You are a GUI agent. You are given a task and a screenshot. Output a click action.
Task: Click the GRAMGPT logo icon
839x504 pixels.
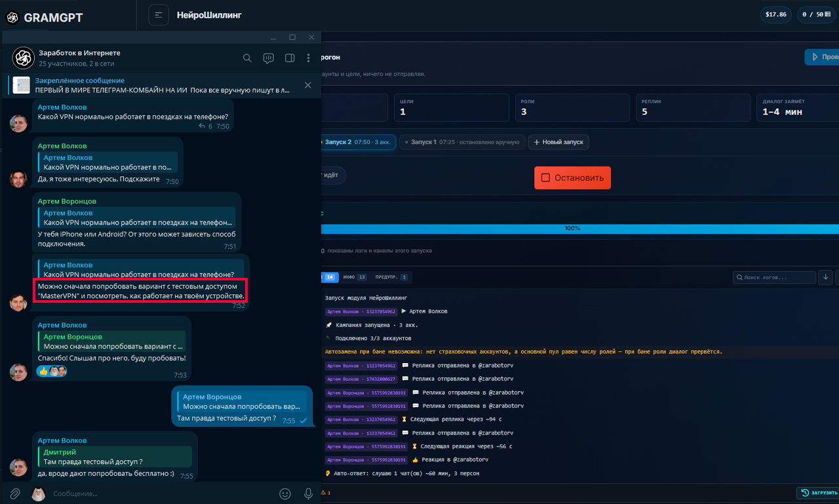(x=12, y=18)
